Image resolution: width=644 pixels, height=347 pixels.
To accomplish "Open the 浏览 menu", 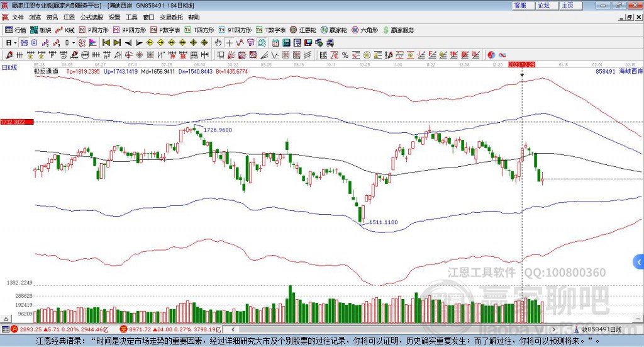I will [35, 17].
